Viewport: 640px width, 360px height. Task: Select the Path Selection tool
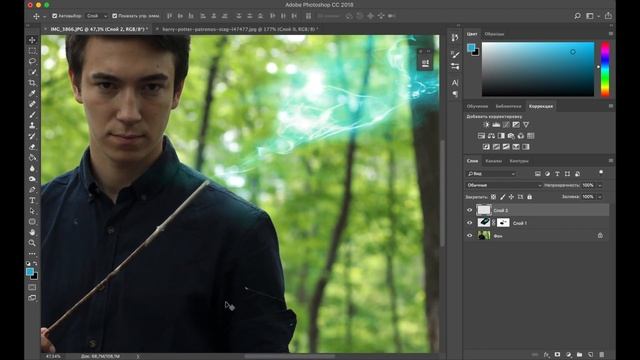[x=32, y=211]
